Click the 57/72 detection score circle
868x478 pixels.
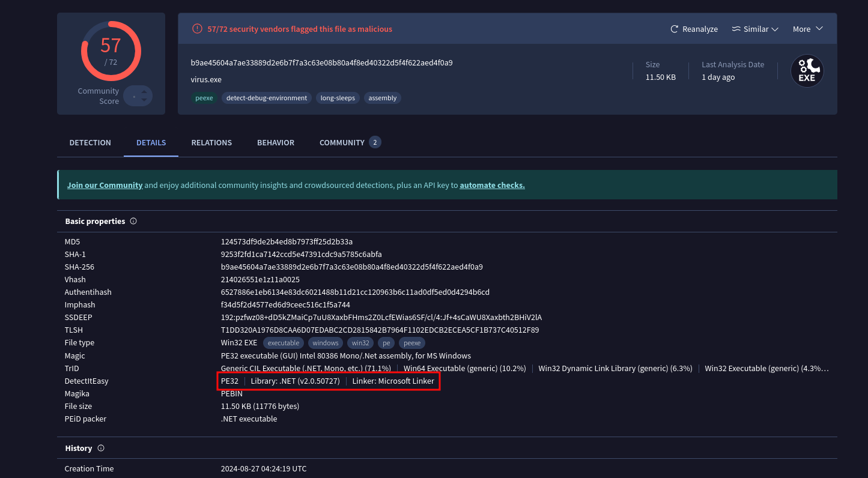tap(111, 51)
